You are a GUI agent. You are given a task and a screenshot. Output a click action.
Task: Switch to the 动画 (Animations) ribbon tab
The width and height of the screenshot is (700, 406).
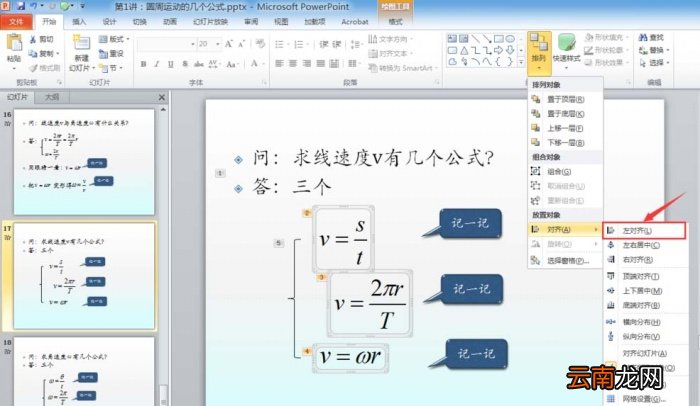(x=170, y=21)
